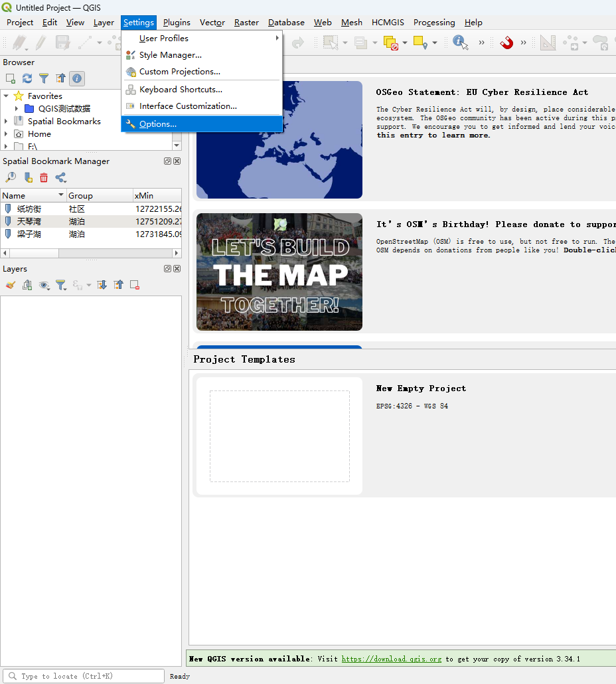616x684 pixels.
Task: Open the download.qgis.org link
Action: pyautogui.click(x=392, y=659)
